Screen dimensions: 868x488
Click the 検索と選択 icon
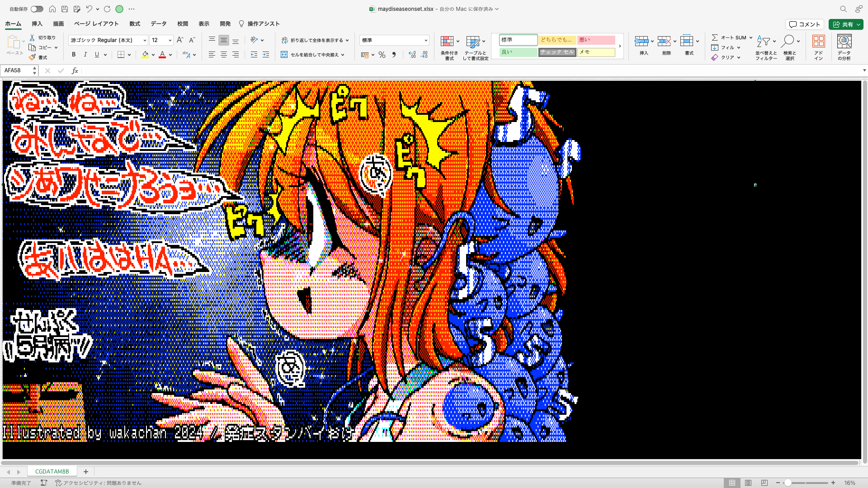pos(788,42)
